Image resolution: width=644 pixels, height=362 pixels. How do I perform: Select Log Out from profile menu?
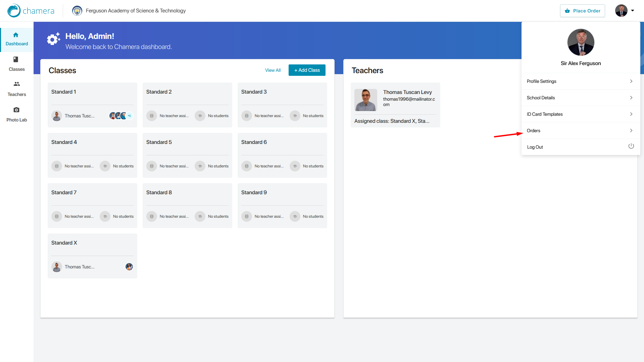581,147
